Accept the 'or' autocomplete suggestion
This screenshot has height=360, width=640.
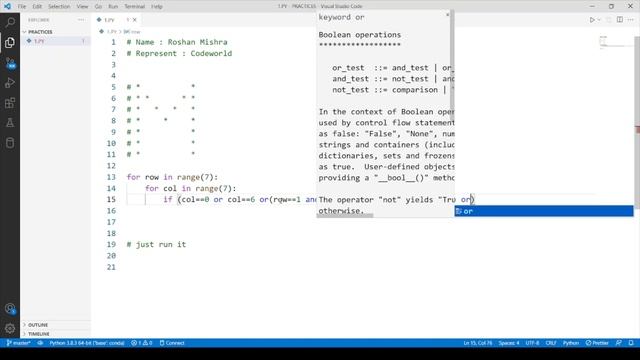pos(544,211)
